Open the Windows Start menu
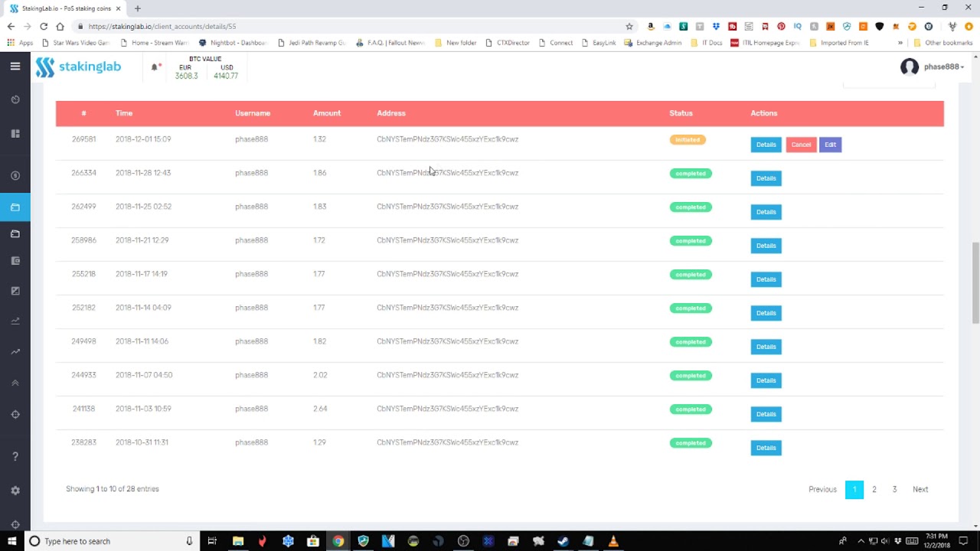The width and height of the screenshot is (980, 551). click(11, 541)
